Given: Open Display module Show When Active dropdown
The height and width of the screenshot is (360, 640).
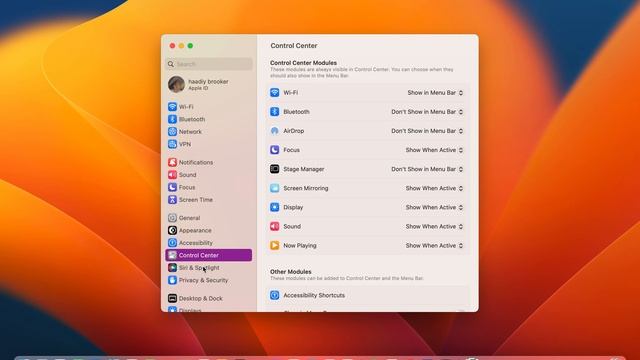Looking at the screenshot, I should point(434,207).
